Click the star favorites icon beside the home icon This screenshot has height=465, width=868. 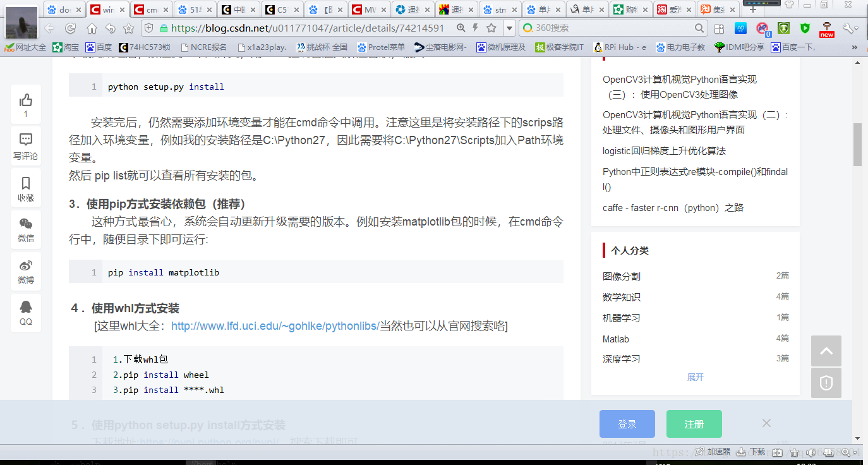click(x=128, y=28)
